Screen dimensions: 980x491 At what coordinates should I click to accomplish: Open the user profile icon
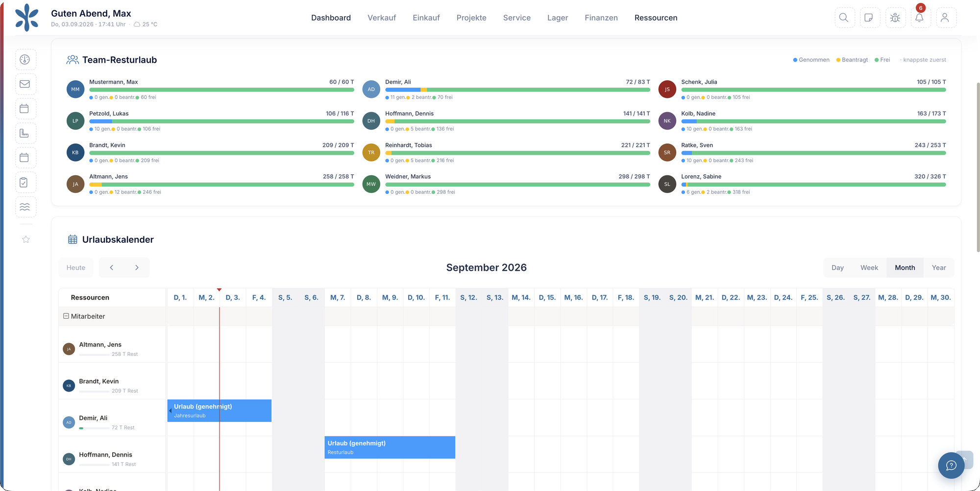click(946, 18)
